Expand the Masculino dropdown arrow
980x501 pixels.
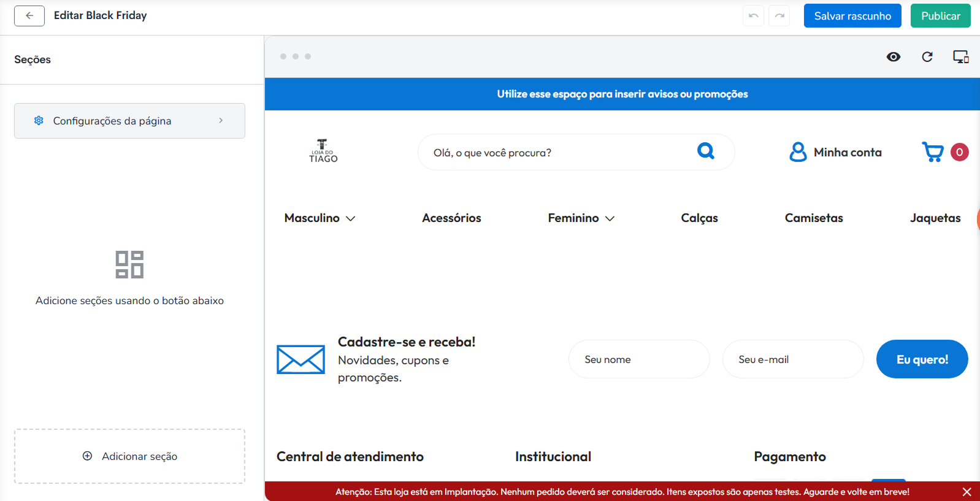tap(351, 219)
